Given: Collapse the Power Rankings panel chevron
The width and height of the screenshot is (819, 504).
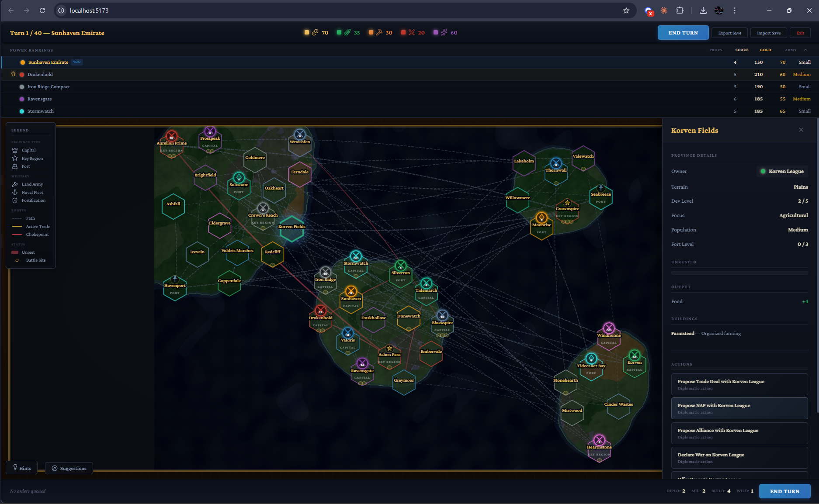Looking at the screenshot, I should 805,50.
